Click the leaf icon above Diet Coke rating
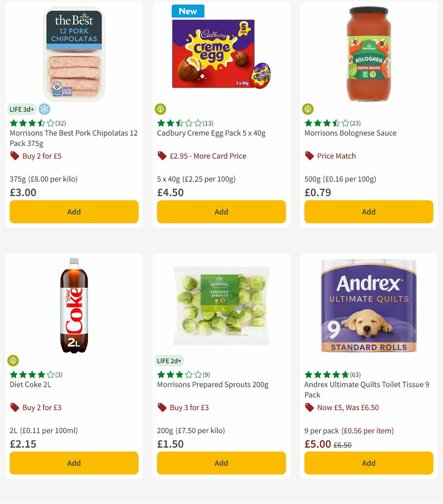Screen dimensions: 443x504 (x=13, y=360)
